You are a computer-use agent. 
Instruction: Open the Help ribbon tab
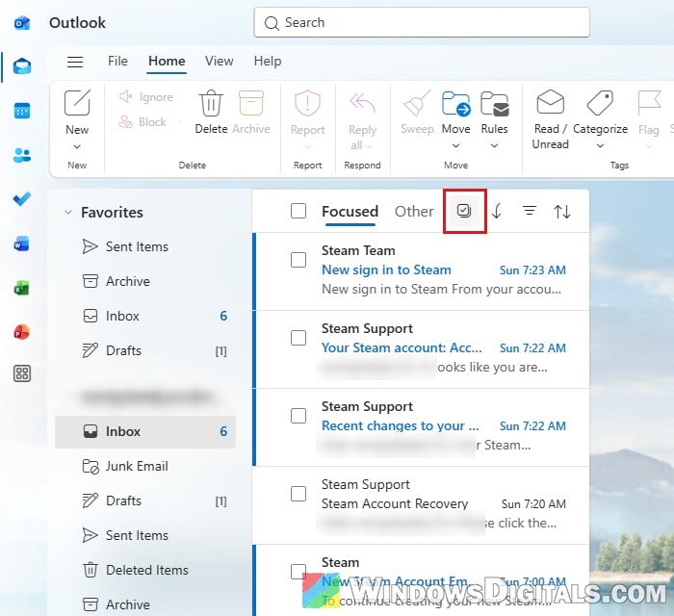pyautogui.click(x=268, y=61)
